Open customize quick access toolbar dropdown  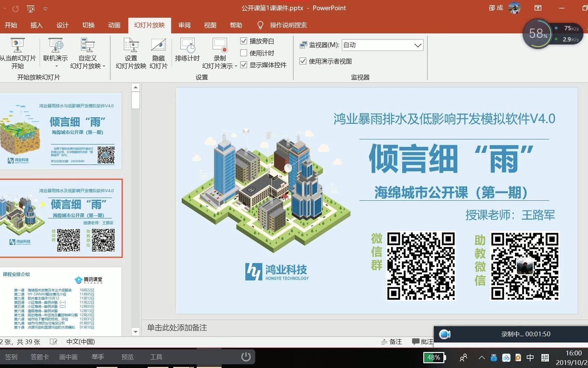pyautogui.click(x=45, y=9)
